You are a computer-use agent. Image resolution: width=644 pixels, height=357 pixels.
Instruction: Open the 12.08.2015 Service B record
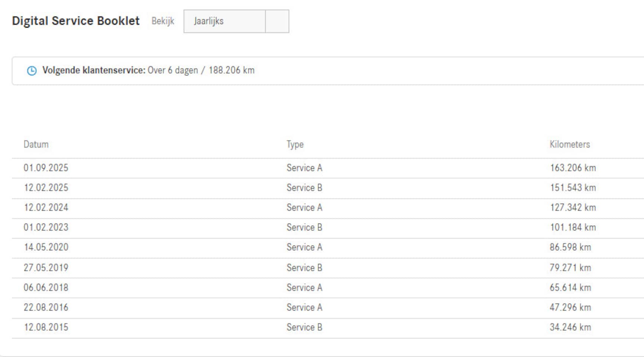(x=328, y=328)
